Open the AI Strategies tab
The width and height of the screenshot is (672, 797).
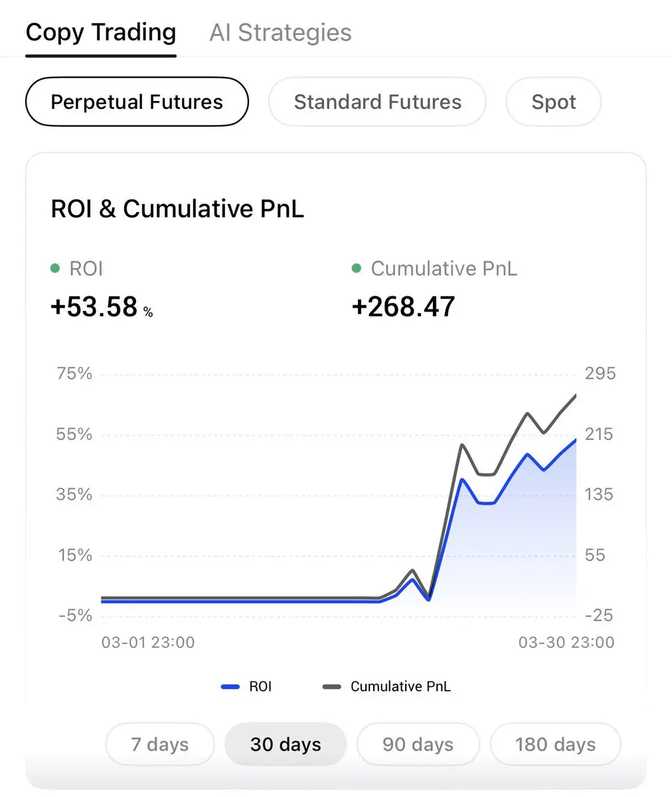point(280,33)
